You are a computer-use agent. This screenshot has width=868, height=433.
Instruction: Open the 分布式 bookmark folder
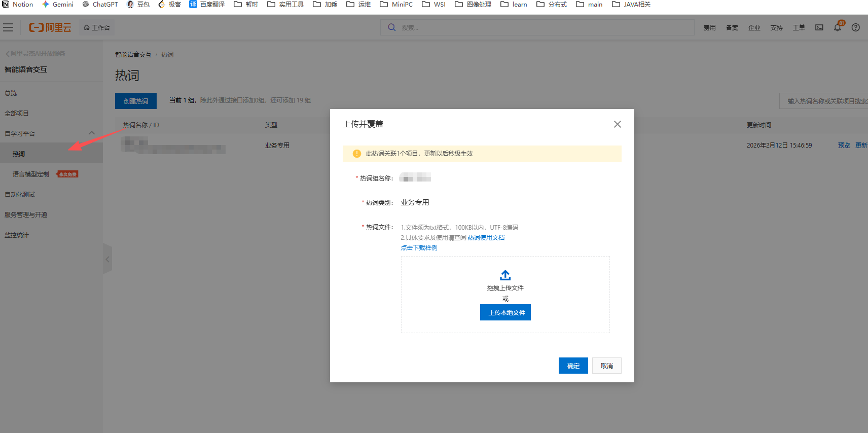coord(552,5)
